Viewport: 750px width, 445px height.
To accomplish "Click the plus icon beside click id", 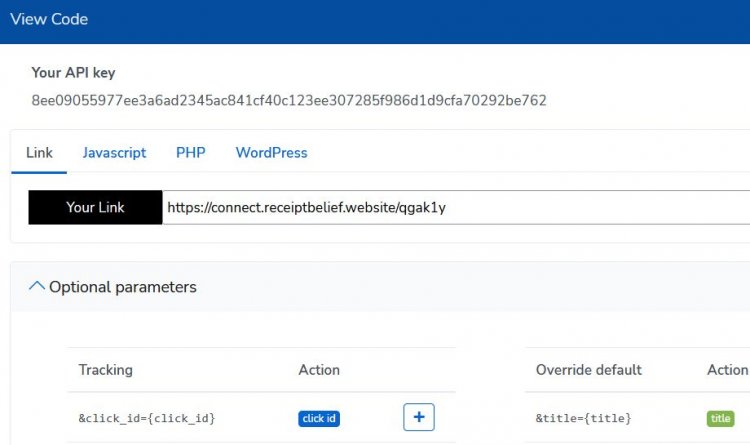I will pos(419,417).
